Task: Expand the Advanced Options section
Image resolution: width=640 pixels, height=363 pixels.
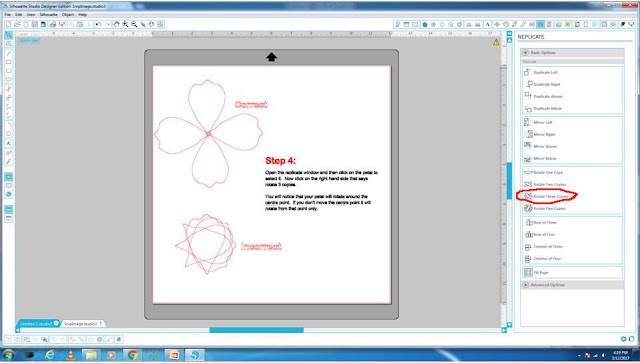Action: [x=526, y=285]
